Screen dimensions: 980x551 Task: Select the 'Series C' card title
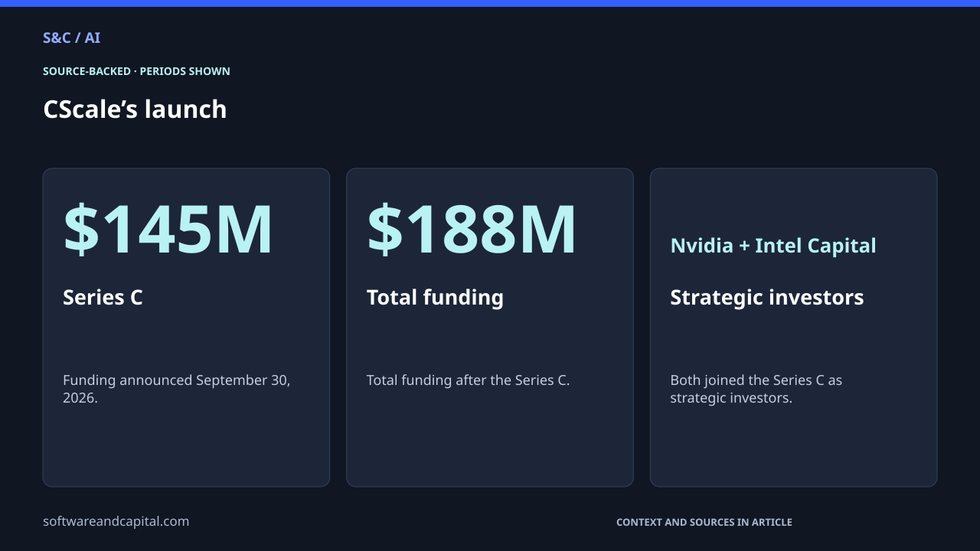103,297
